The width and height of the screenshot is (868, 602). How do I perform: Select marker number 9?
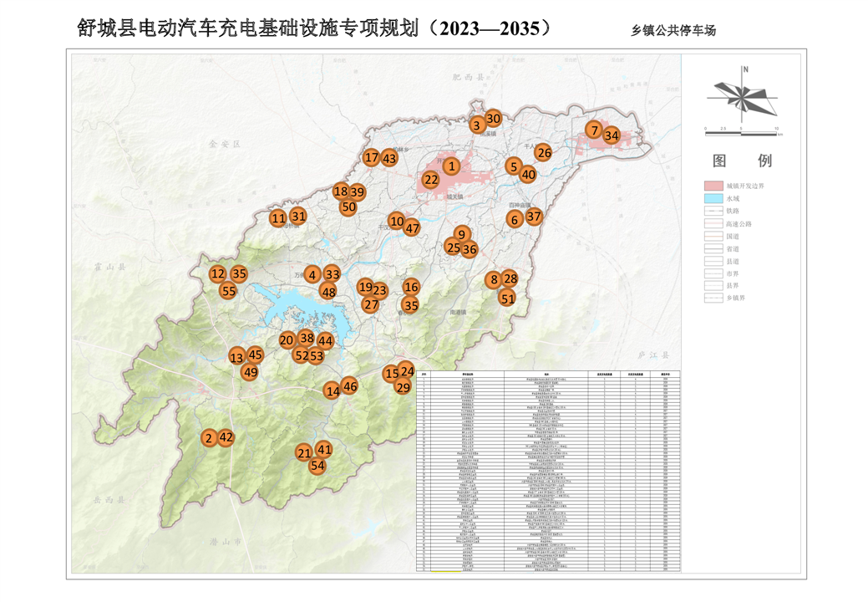click(462, 234)
